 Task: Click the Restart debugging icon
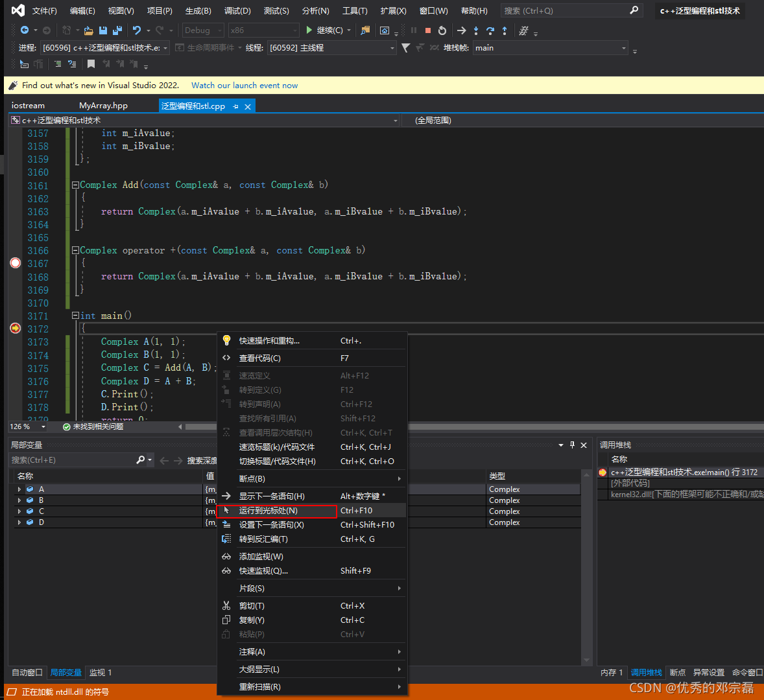coord(442,30)
